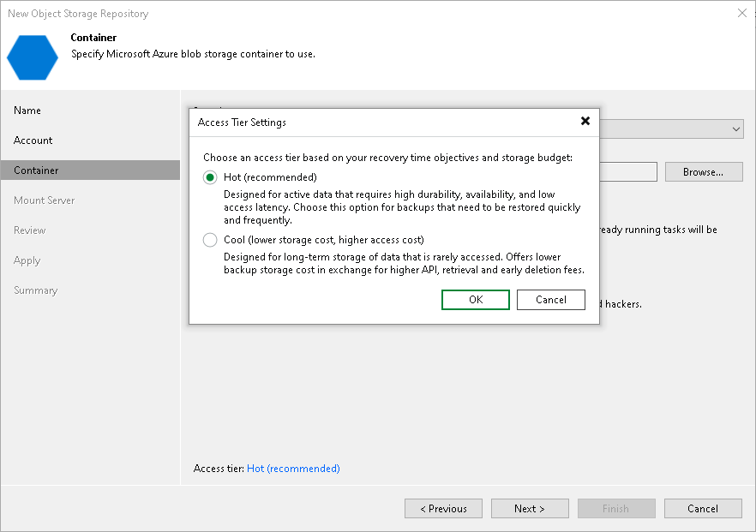This screenshot has width=756, height=532.
Task: Click the Browse... button
Action: (x=704, y=172)
